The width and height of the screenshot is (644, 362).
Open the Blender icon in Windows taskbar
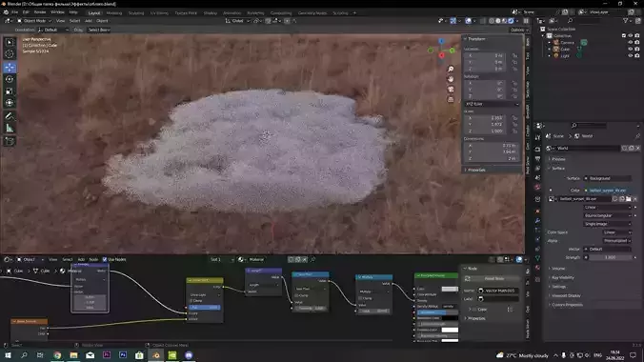click(x=156, y=355)
